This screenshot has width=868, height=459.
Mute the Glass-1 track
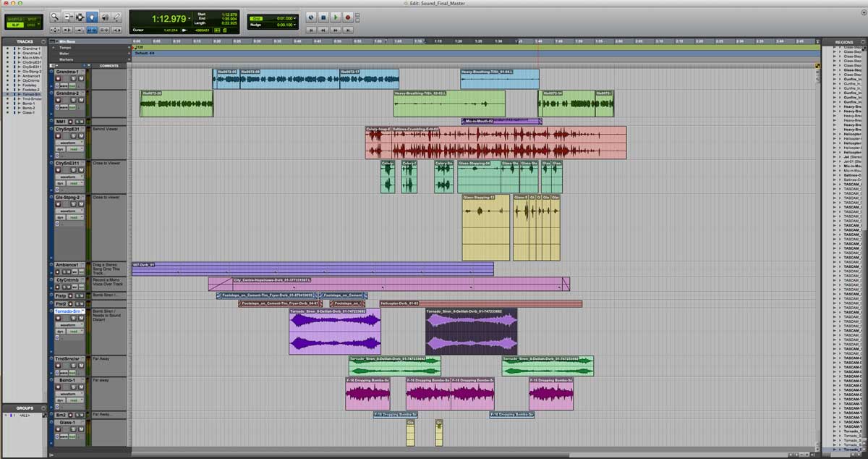click(x=81, y=429)
